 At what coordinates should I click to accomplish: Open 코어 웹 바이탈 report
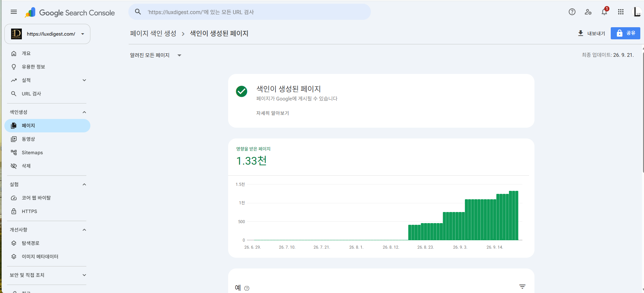coord(47,198)
